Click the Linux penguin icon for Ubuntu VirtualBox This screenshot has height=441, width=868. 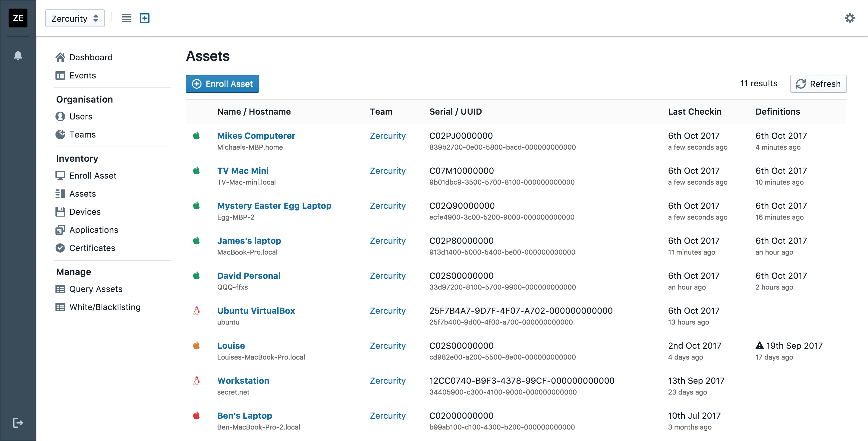[197, 311]
